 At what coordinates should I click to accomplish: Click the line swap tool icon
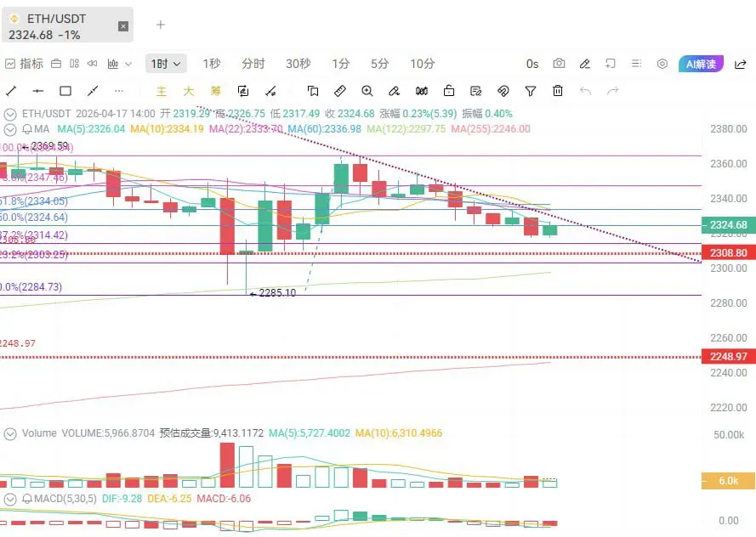coord(271,91)
